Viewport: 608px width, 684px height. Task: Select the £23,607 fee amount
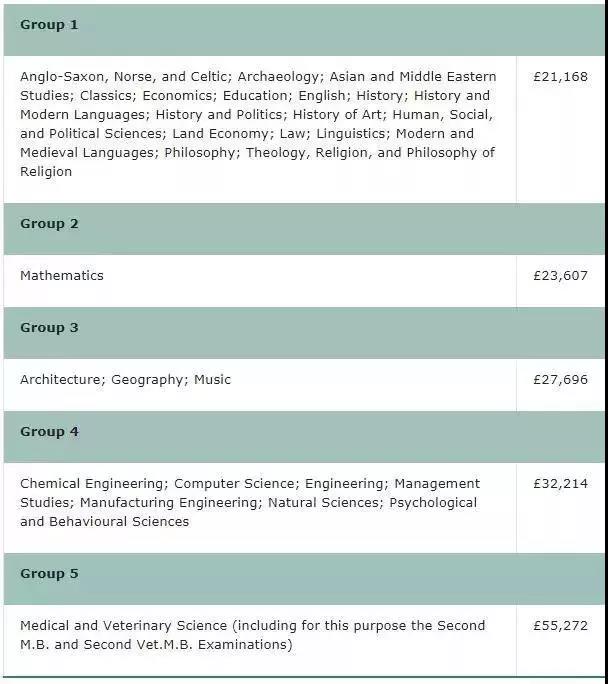[560, 276]
